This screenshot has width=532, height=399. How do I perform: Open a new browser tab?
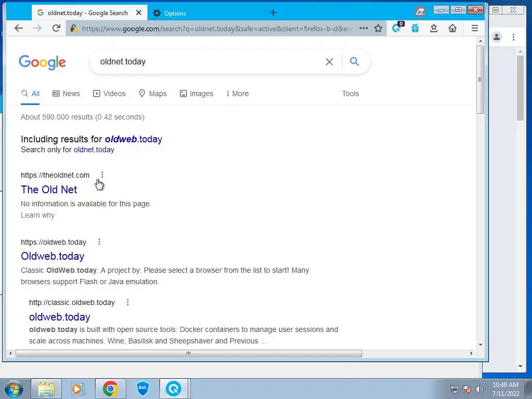point(273,13)
